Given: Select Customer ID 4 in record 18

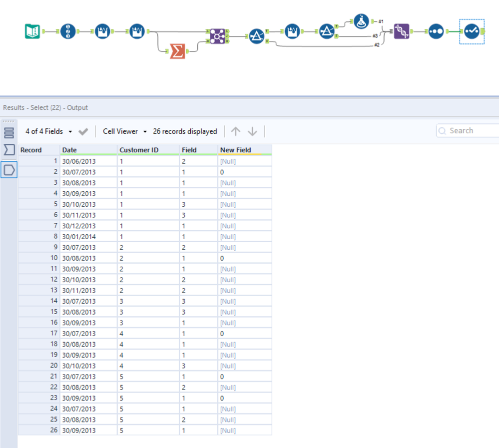Looking at the screenshot, I should 148,344.
